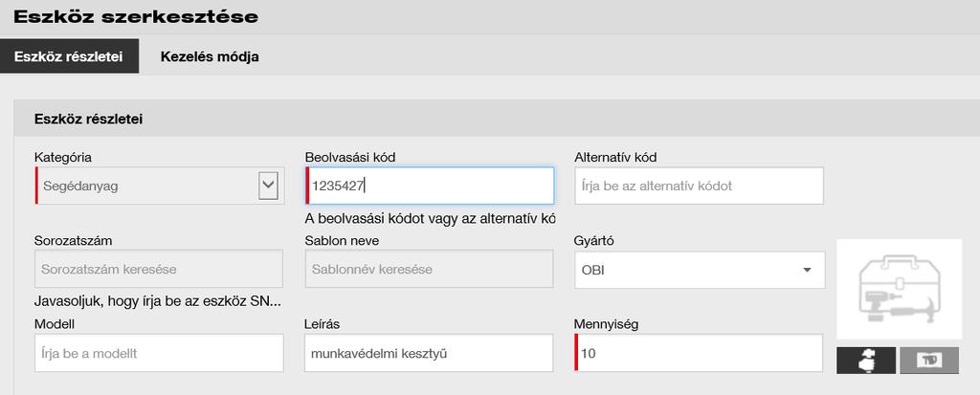Click into the Beolvasási kód field

[430, 186]
